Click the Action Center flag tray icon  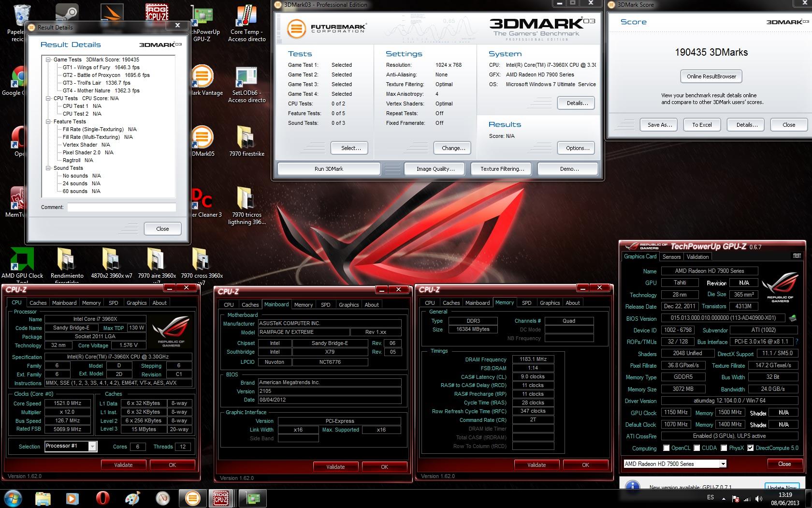pos(735,499)
